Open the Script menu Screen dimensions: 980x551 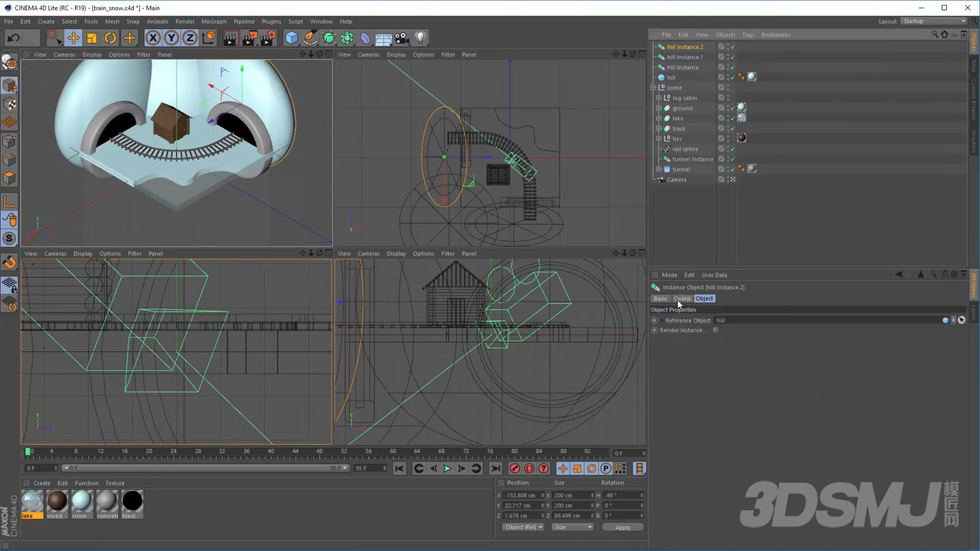point(296,21)
